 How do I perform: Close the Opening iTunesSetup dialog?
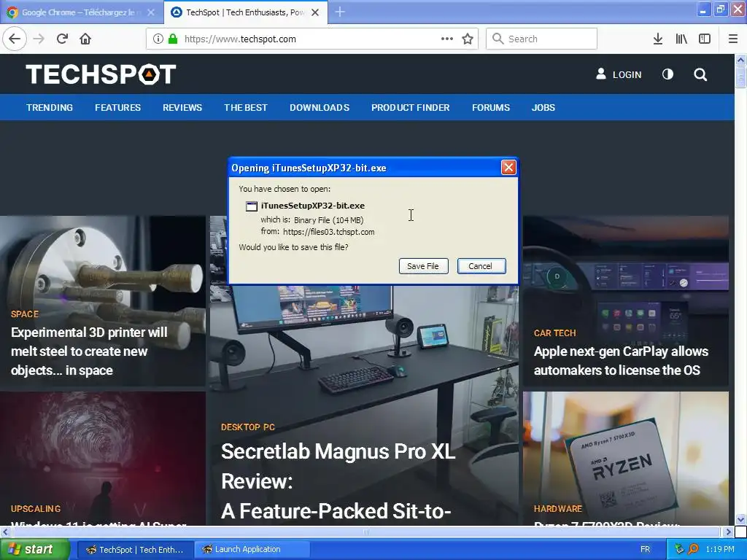click(508, 168)
